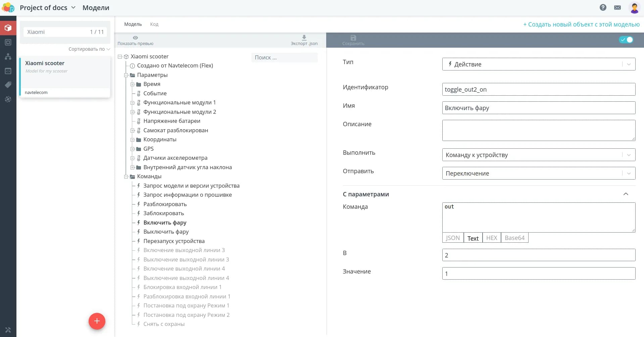
Task: Switch to the Код tab
Action: [154, 24]
